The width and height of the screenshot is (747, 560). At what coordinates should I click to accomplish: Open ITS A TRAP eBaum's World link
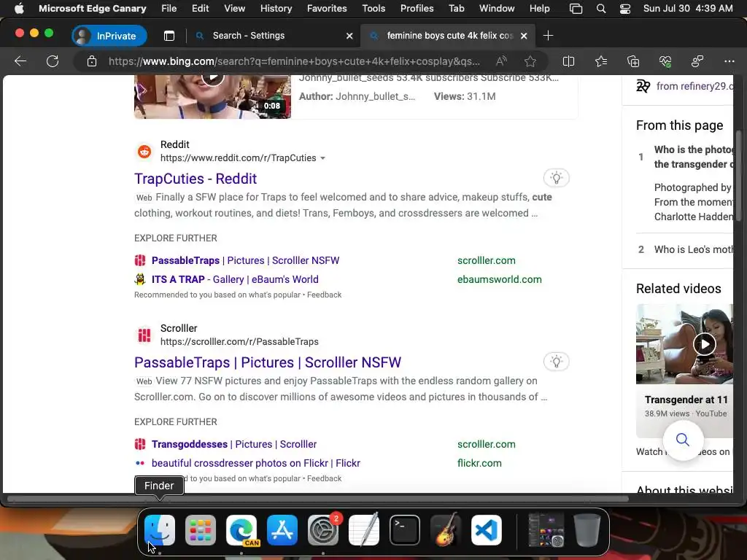pos(235,279)
